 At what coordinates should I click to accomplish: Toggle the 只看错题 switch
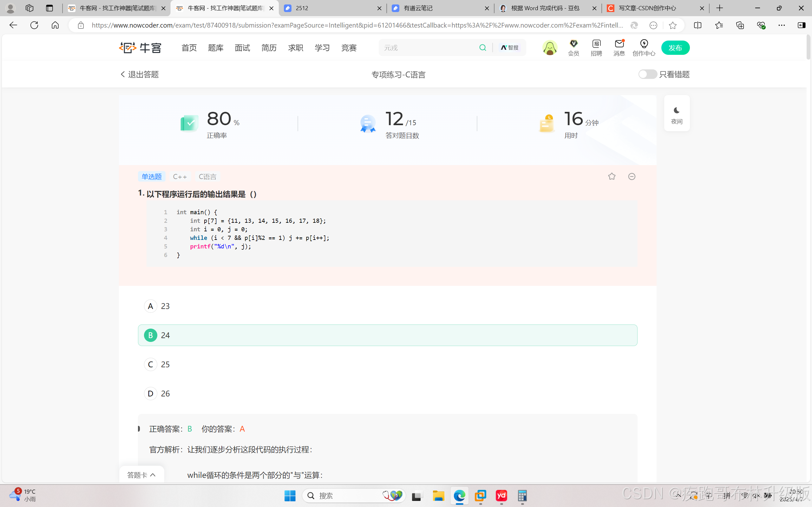coord(647,74)
